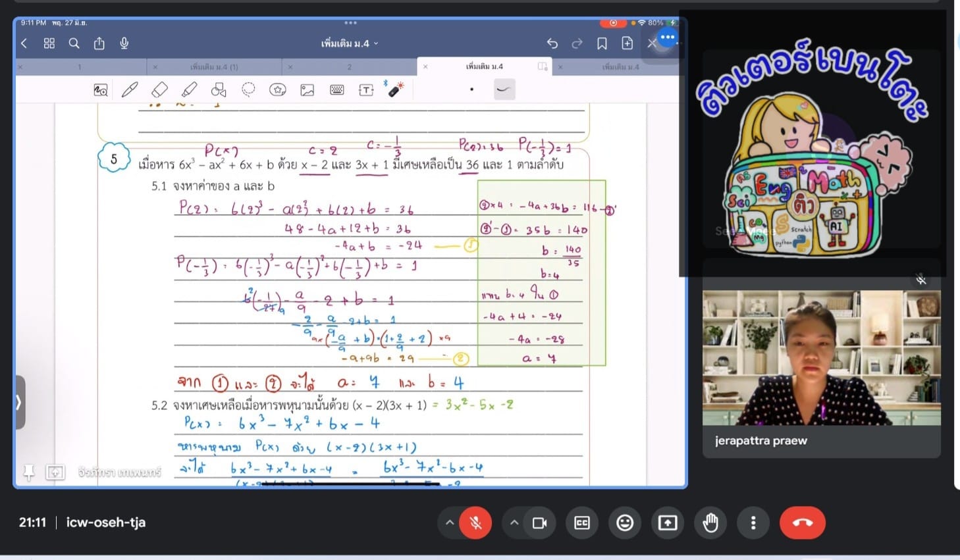Turn on closed captions
Viewport: 960px width, 560px height.
(582, 523)
